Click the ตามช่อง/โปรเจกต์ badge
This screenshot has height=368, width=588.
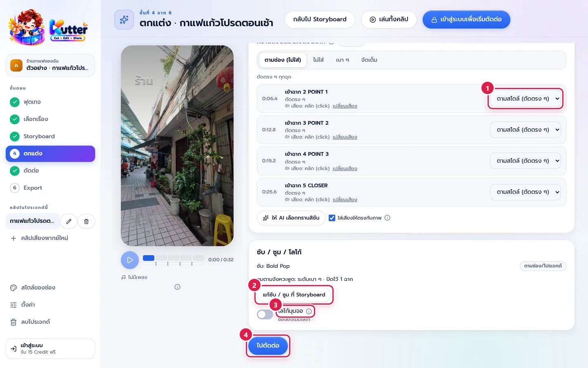click(x=543, y=266)
